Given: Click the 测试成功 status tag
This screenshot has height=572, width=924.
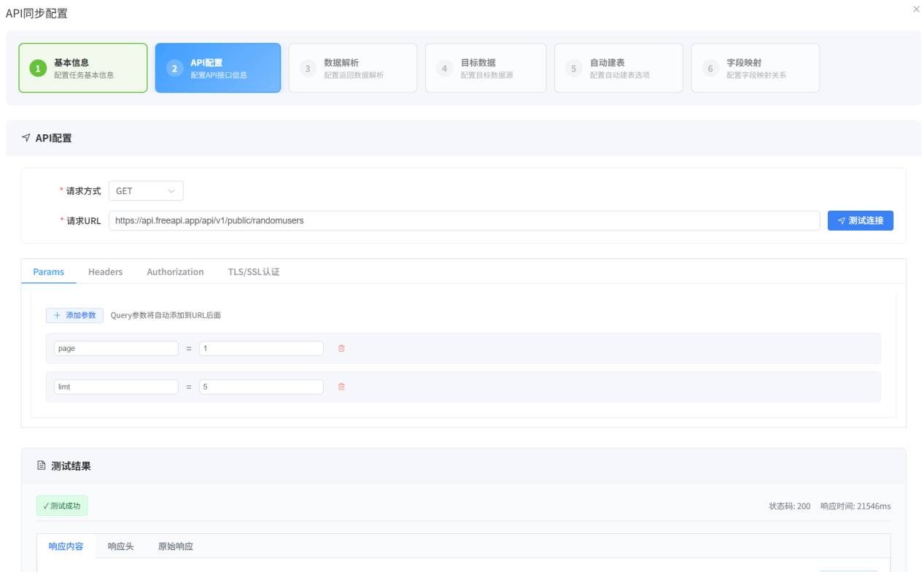Looking at the screenshot, I should [62, 506].
